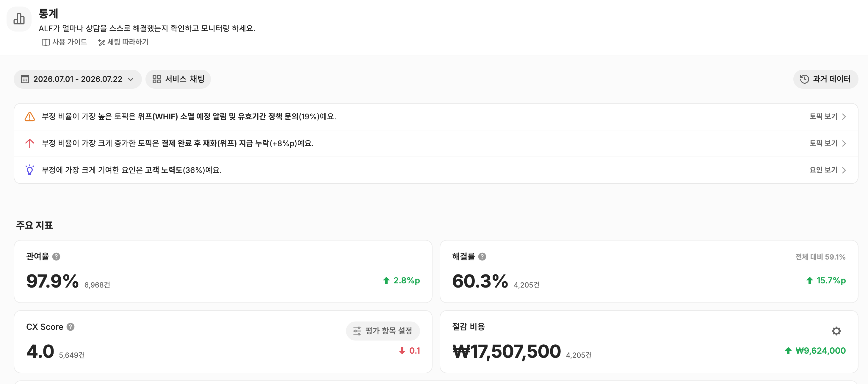Click the 과거 데이터 button
Viewport: 868px width, 384px height.
pos(825,79)
